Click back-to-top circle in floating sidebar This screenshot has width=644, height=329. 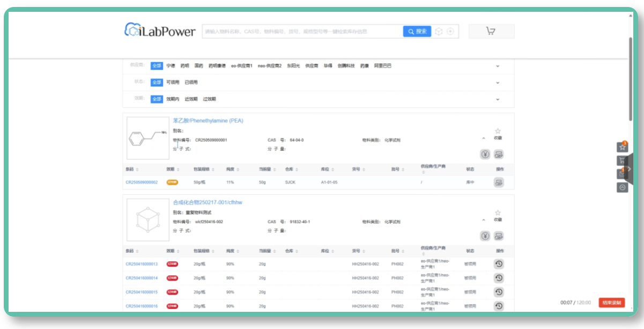click(622, 187)
